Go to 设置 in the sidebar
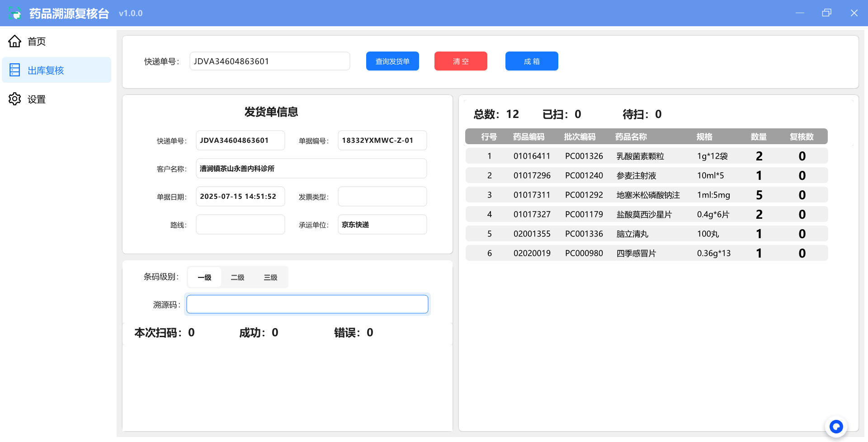This screenshot has height=442, width=868. tap(37, 99)
